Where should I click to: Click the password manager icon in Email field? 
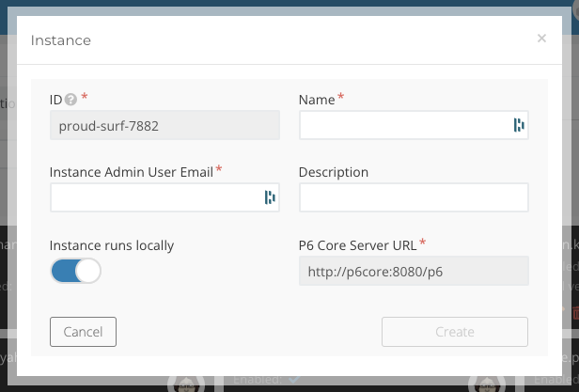pos(270,197)
